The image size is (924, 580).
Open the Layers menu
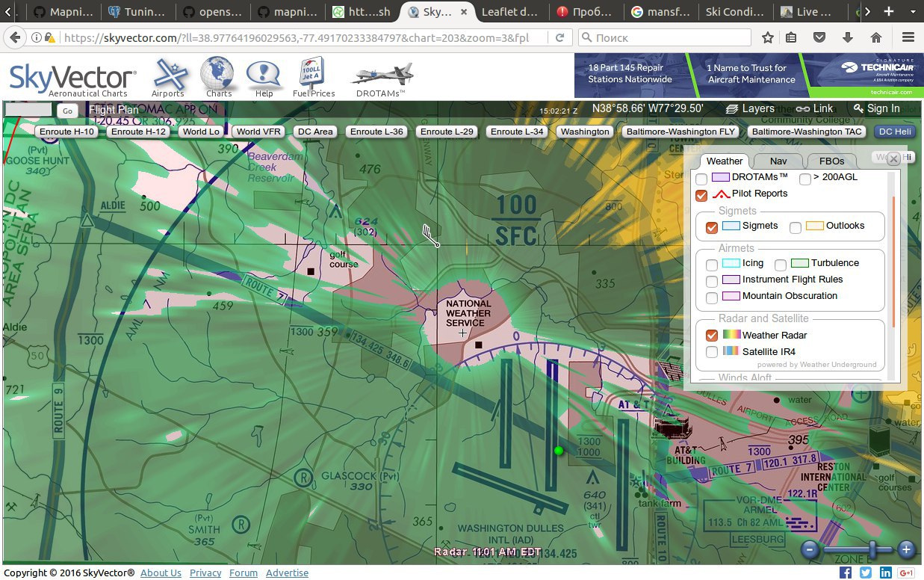coord(750,108)
